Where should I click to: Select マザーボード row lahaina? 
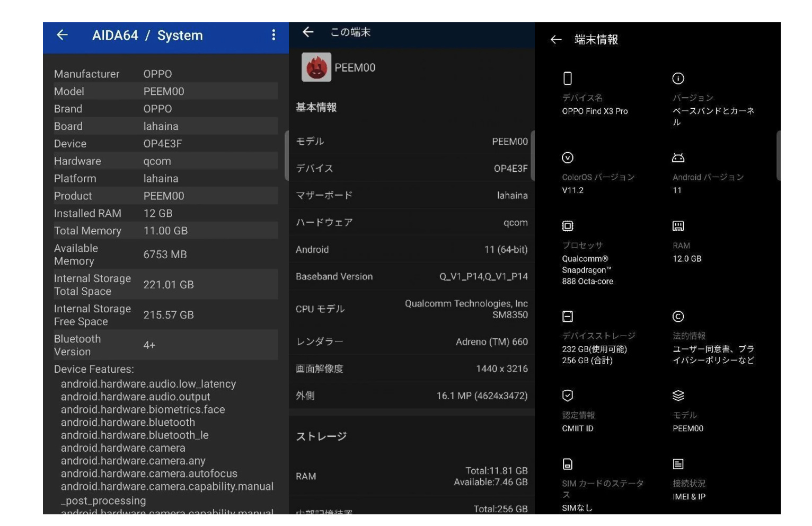(411, 196)
